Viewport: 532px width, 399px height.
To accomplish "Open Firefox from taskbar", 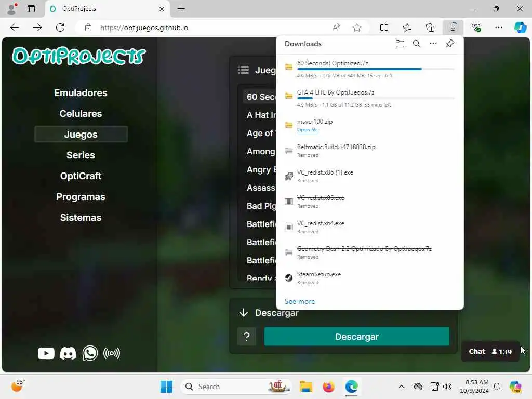I will 328,387.
